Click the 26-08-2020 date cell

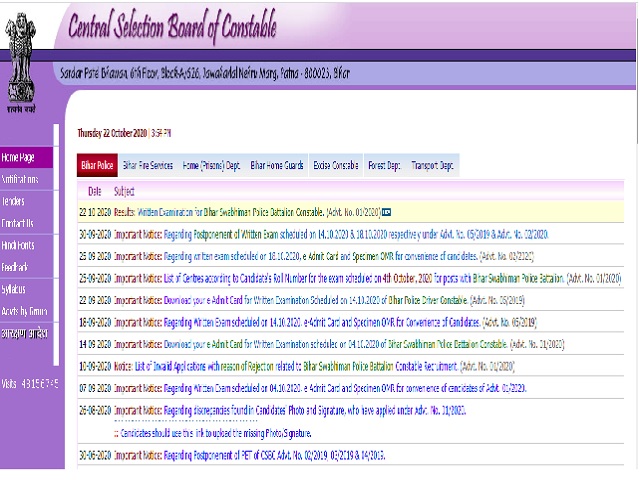[x=95, y=411]
